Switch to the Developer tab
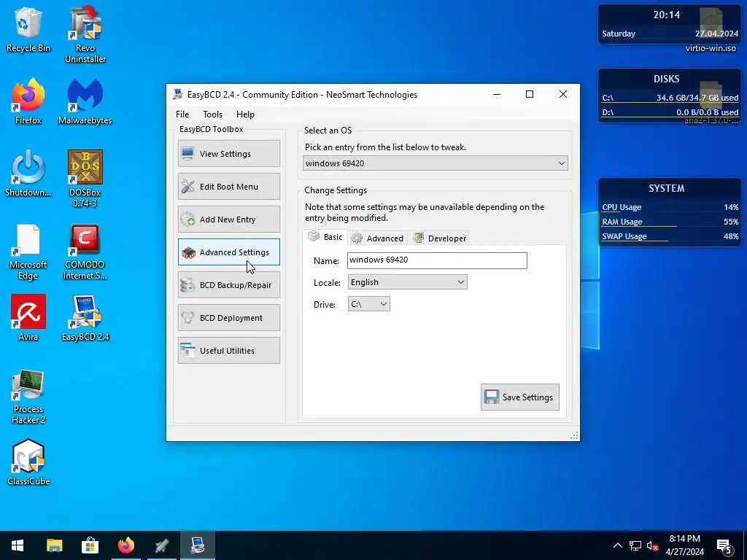This screenshot has width=747, height=560. click(439, 238)
